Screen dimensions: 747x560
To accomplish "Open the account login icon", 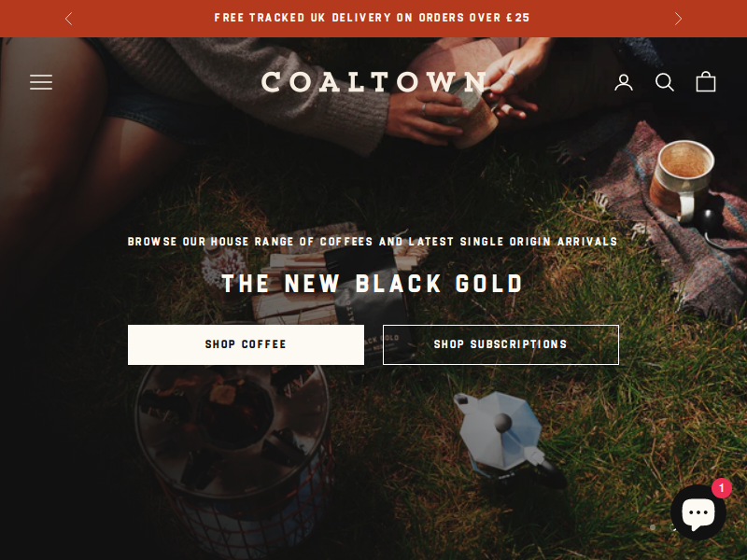I will 624,82.
